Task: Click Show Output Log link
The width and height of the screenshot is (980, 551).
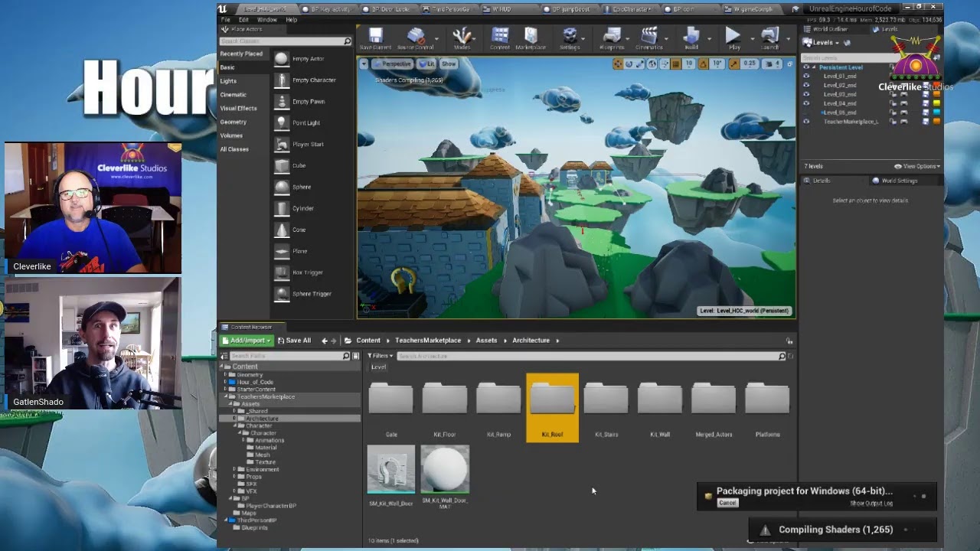Action: tap(871, 504)
